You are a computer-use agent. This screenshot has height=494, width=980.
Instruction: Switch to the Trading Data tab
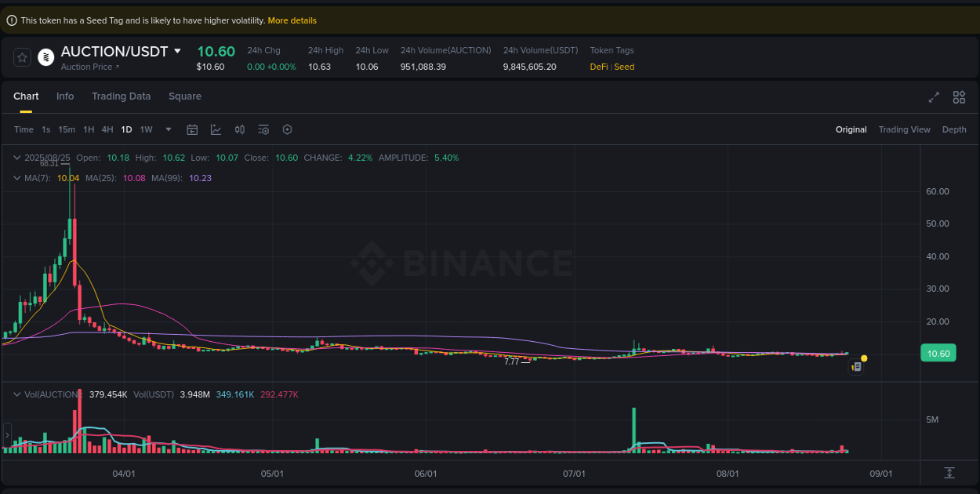point(121,96)
